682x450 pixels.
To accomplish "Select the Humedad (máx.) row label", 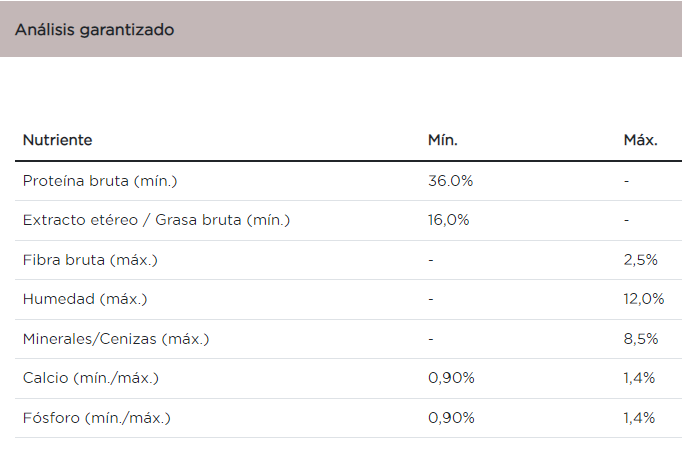I will tap(85, 299).
